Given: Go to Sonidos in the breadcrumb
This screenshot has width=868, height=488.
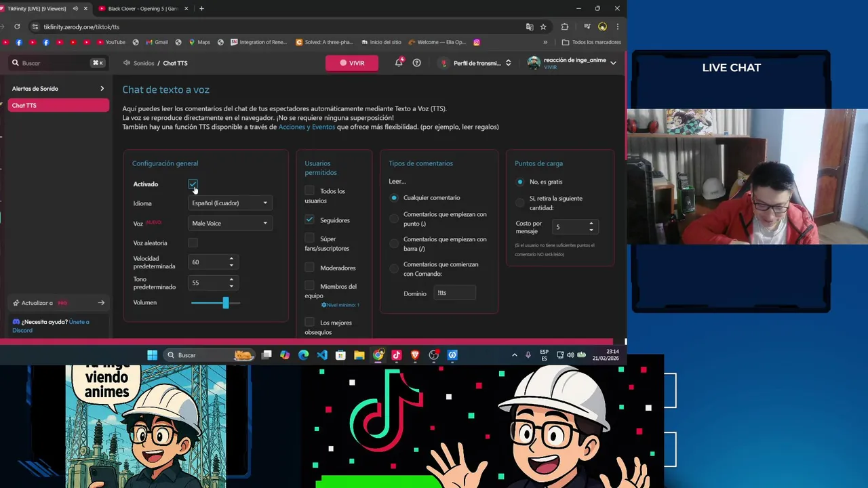Looking at the screenshot, I should [144, 63].
